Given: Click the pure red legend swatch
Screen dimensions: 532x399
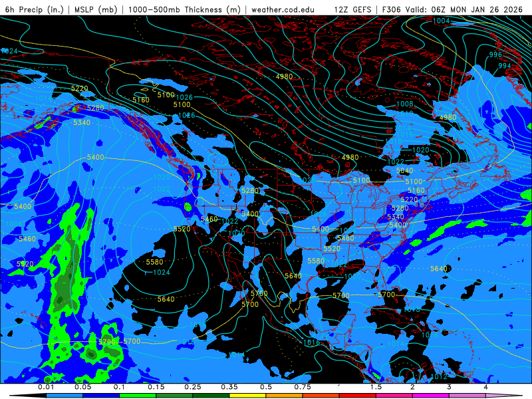Looking at the screenshot, I should [x=358, y=396].
